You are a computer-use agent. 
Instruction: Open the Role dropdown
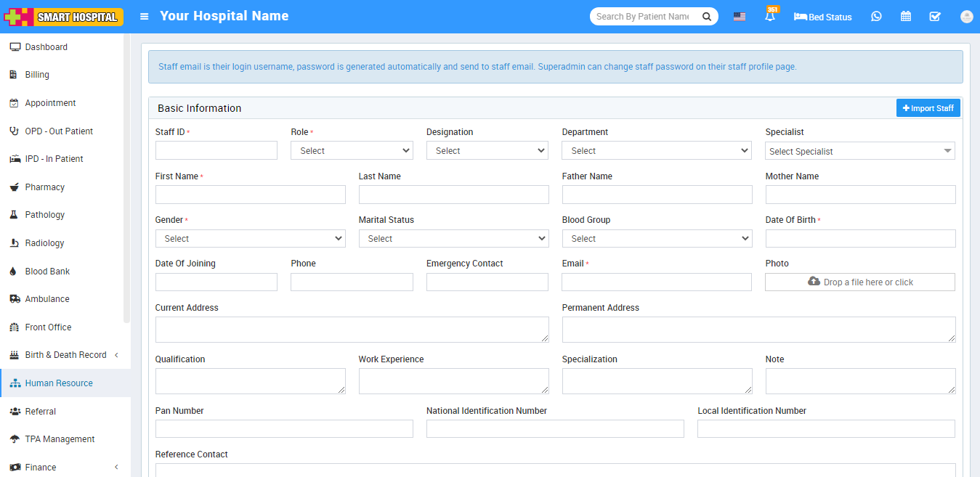(x=352, y=150)
